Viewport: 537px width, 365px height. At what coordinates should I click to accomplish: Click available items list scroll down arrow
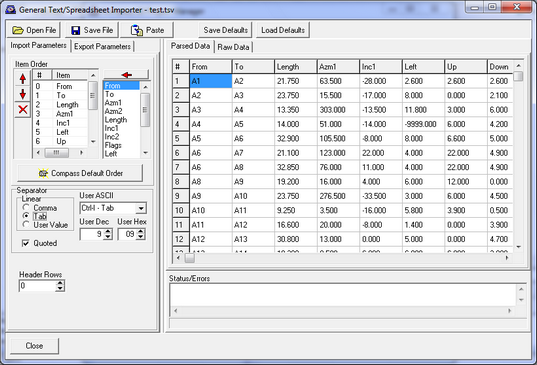tap(146, 153)
